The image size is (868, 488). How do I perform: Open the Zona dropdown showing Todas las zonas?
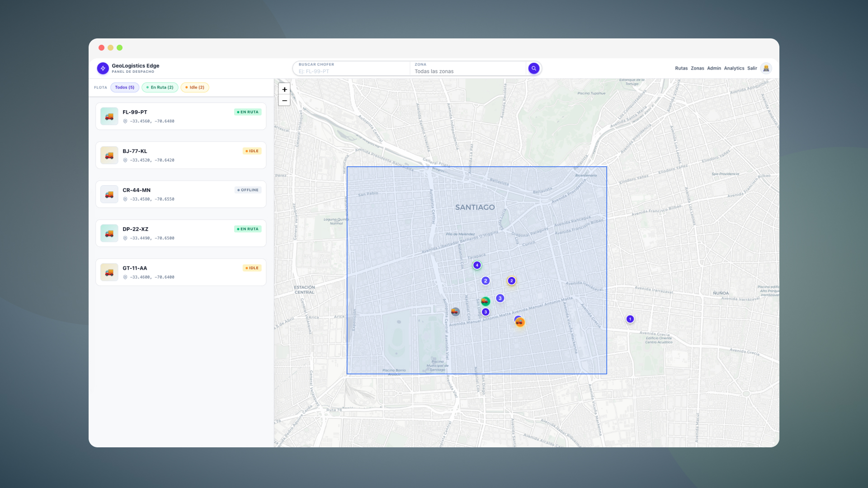(x=468, y=68)
